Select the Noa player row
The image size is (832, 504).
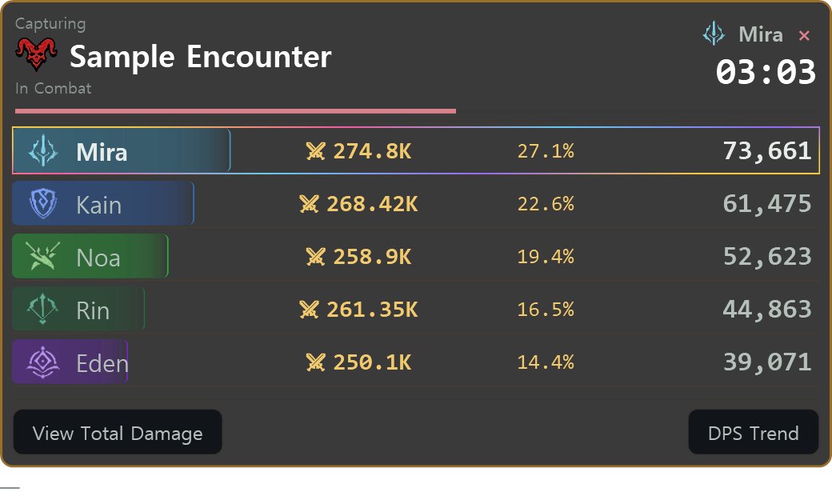(415, 256)
